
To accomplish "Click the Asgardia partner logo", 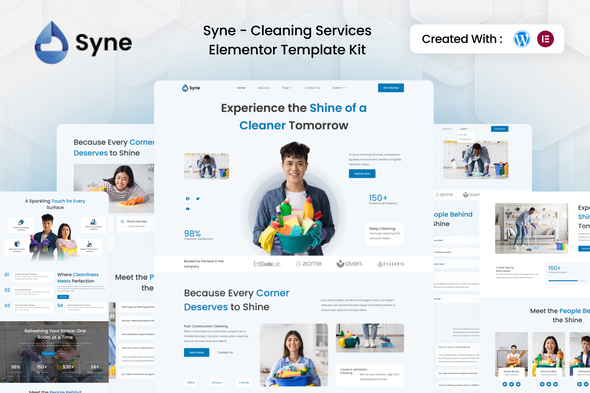I will point(391,264).
